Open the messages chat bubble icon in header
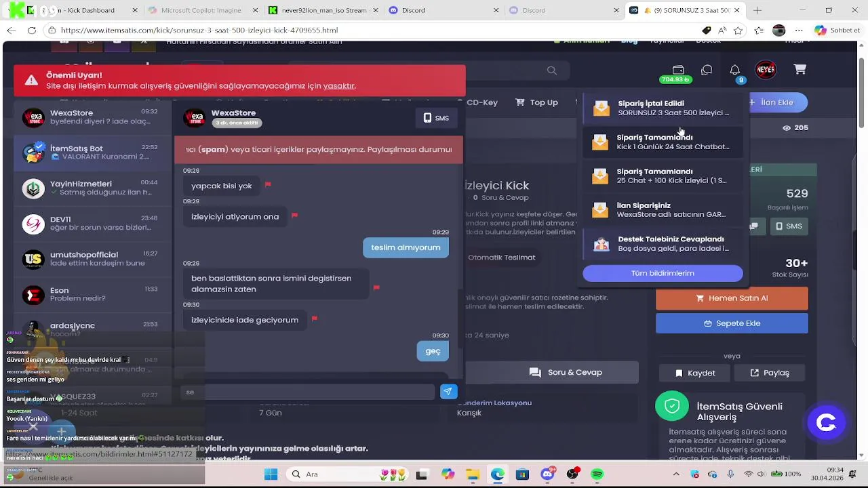 coord(707,70)
